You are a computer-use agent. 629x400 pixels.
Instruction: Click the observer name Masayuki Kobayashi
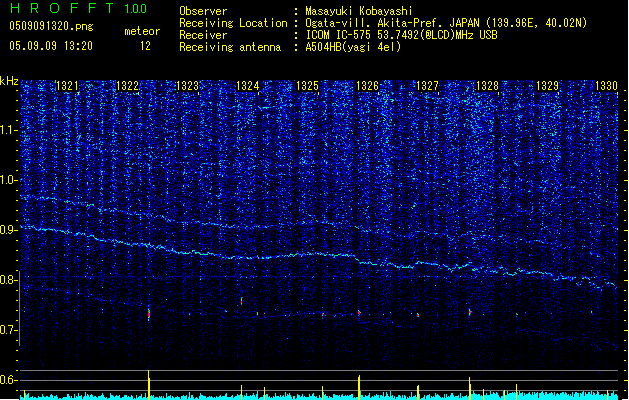click(359, 11)
